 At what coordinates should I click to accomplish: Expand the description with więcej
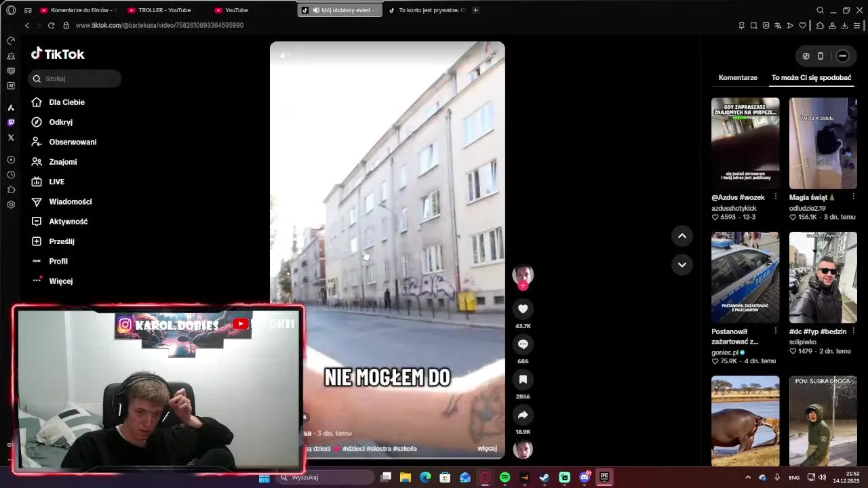(487, 449)
